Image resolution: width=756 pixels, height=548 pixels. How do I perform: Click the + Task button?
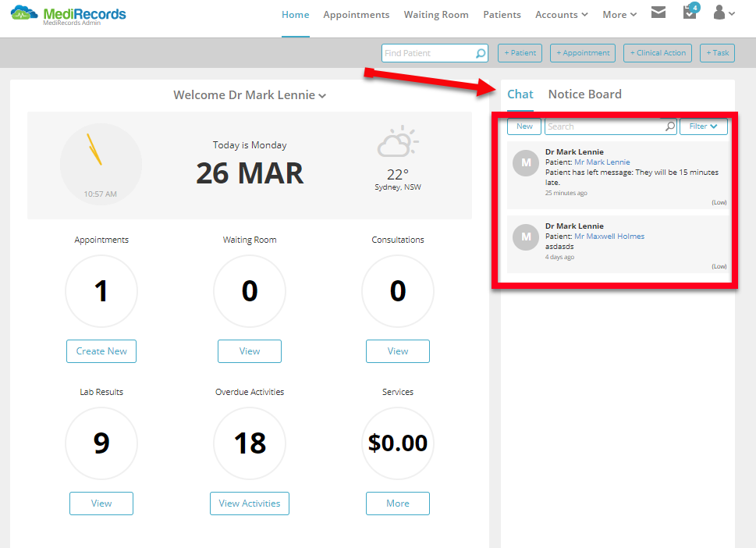(718, 53)
